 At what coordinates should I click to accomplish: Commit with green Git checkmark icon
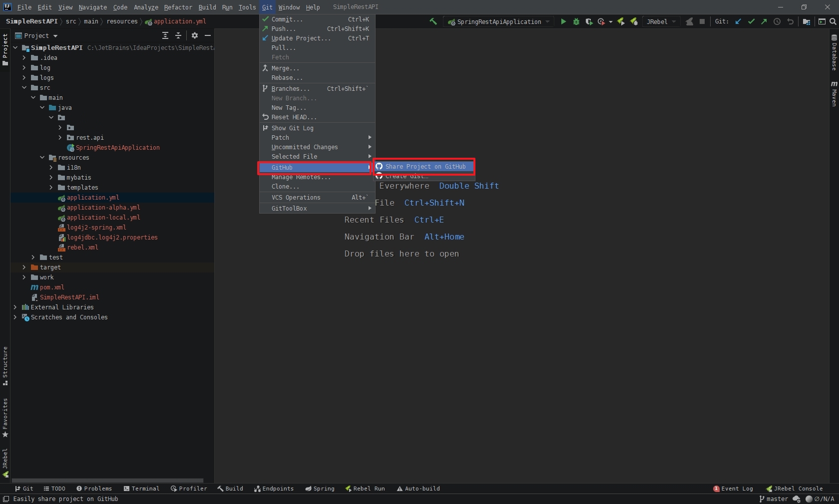coord(751,21)
